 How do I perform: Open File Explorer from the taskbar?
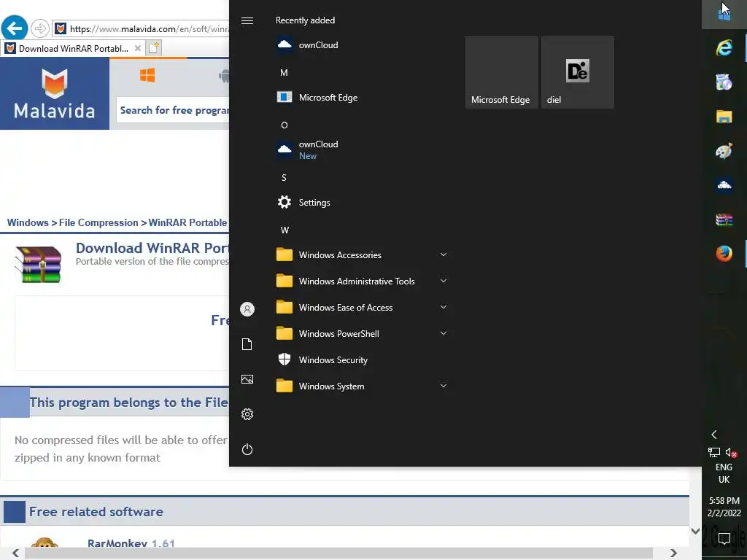[x=724, y=117]
